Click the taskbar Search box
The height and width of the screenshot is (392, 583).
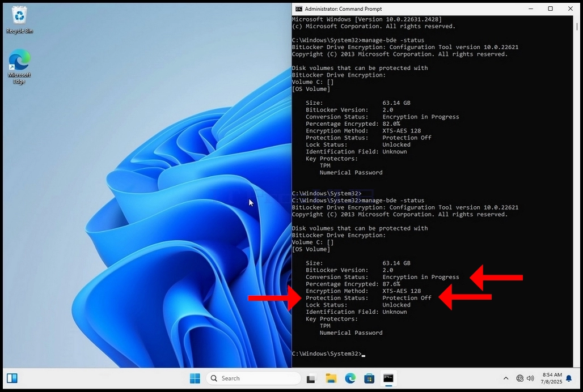(x=253, y=378)
